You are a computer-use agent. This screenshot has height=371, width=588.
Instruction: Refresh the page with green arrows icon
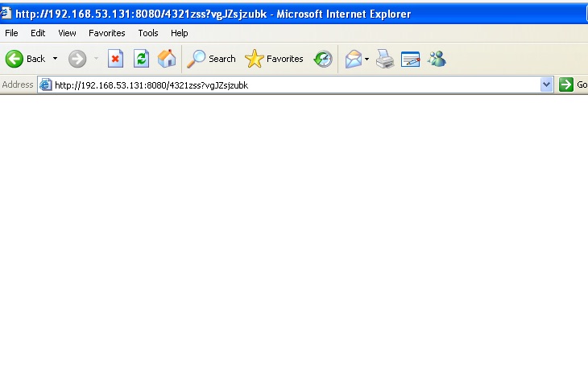click(142, 59)
